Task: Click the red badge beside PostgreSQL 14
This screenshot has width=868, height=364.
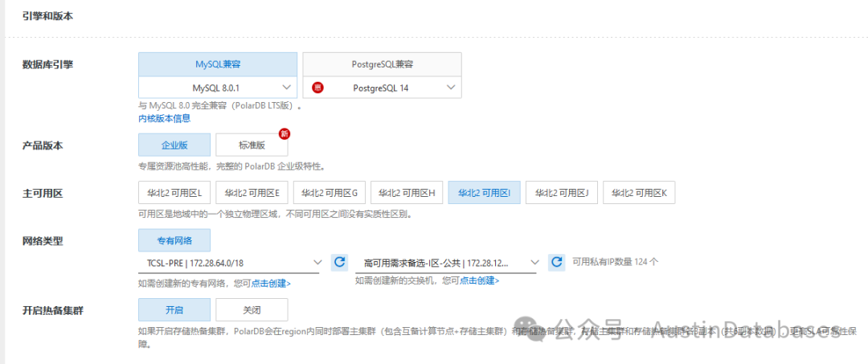Action: pyautogui.click(x=317, y=88)
